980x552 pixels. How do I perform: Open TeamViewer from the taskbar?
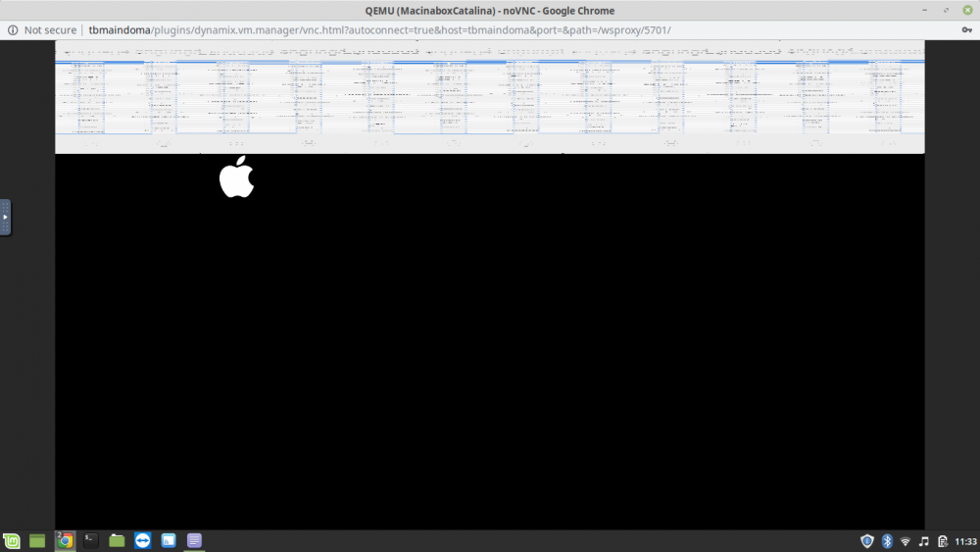pyautogui.click(x=142, y=541)
